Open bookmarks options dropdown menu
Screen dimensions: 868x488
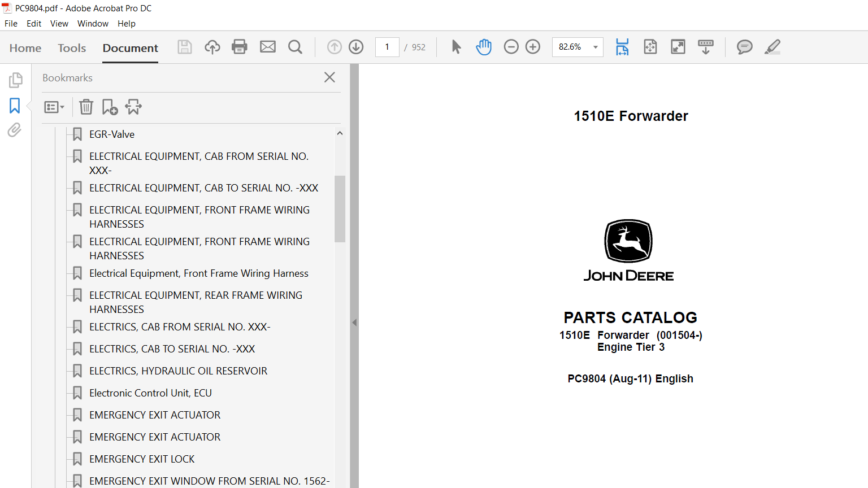coord(54,107)
